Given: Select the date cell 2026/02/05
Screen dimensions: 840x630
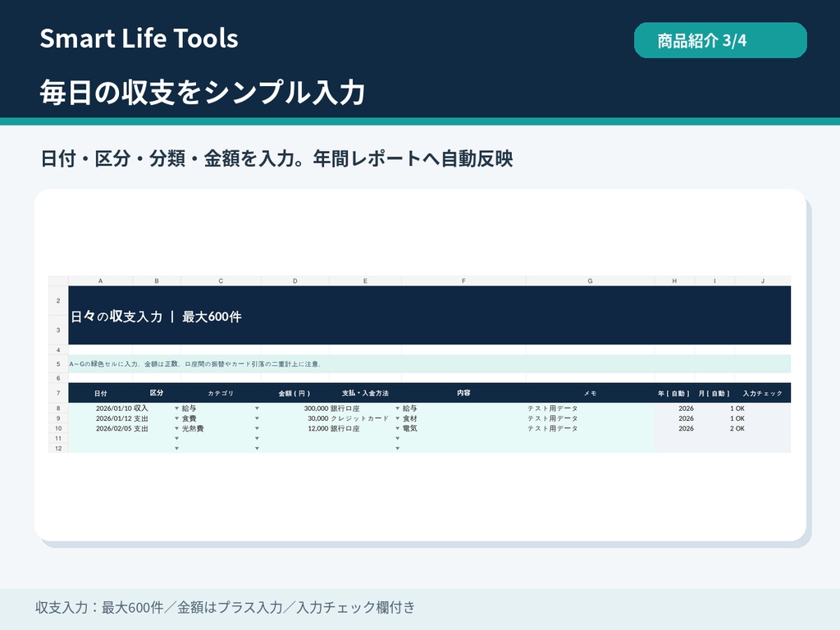Looking at the screenshot, I should pyautogui.click(x=101, y=428).
